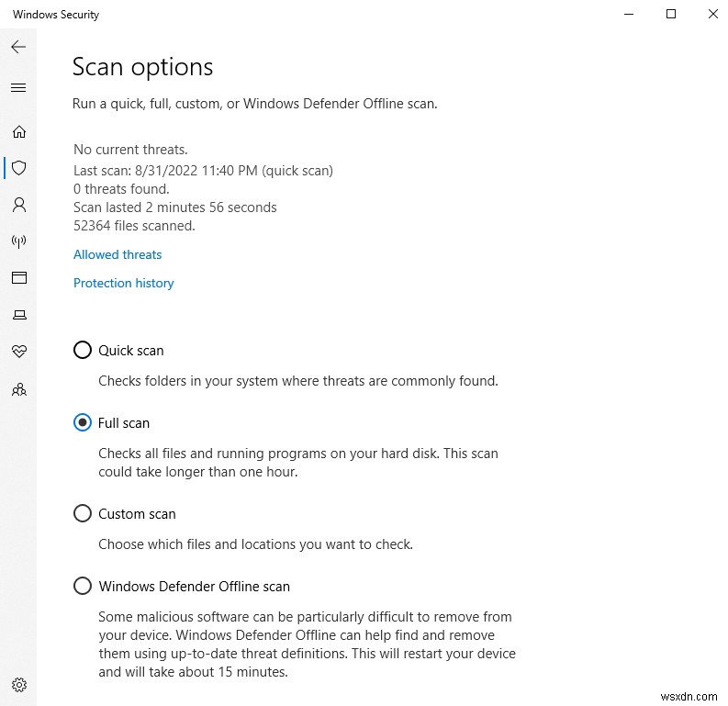Viewport: 728px width, 706px height.
Task: Open Firewall & network protection icon
Action: coord(18,241)
